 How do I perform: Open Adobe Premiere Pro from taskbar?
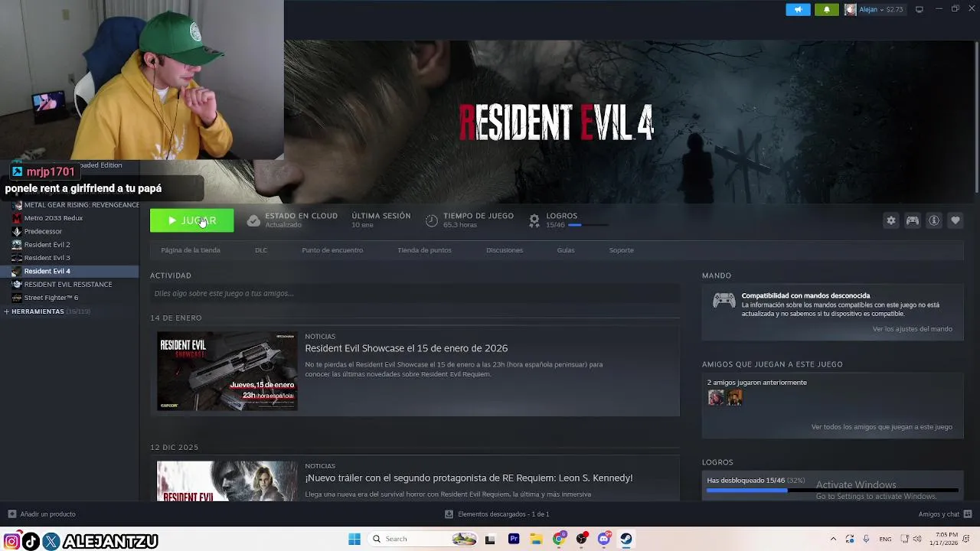(514, 539)
